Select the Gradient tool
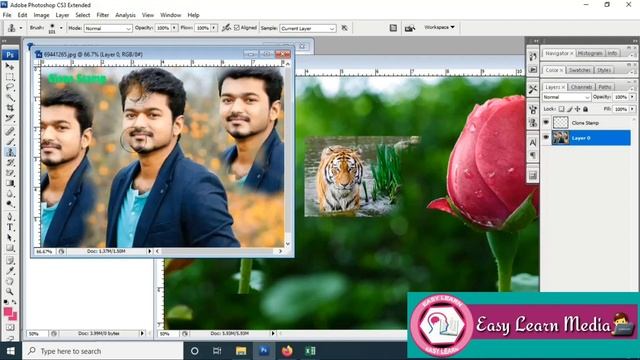This screenshot has height=360, width=640. tap(10, 184)
